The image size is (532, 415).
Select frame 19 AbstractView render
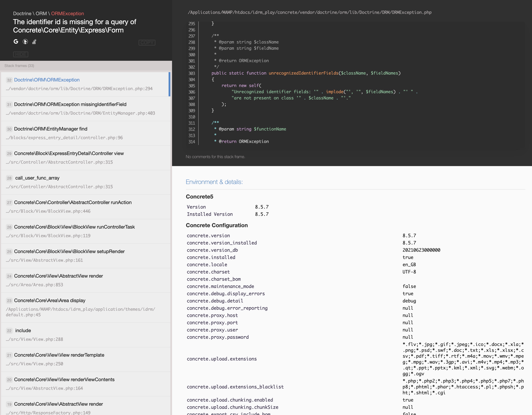tap(85, 406)
